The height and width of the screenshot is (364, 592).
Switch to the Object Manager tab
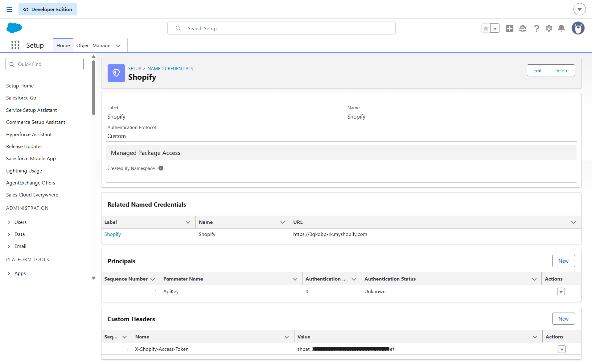(94, 46)
